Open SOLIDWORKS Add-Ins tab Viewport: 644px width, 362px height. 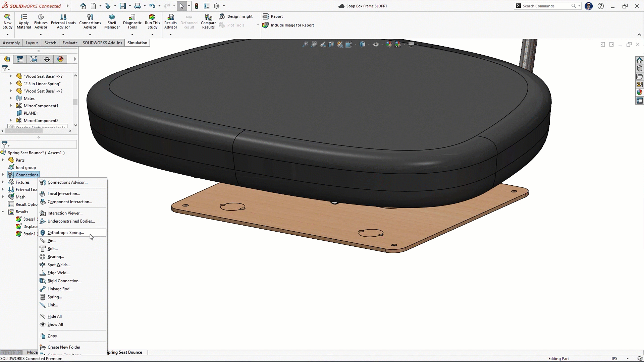point(102,43)
